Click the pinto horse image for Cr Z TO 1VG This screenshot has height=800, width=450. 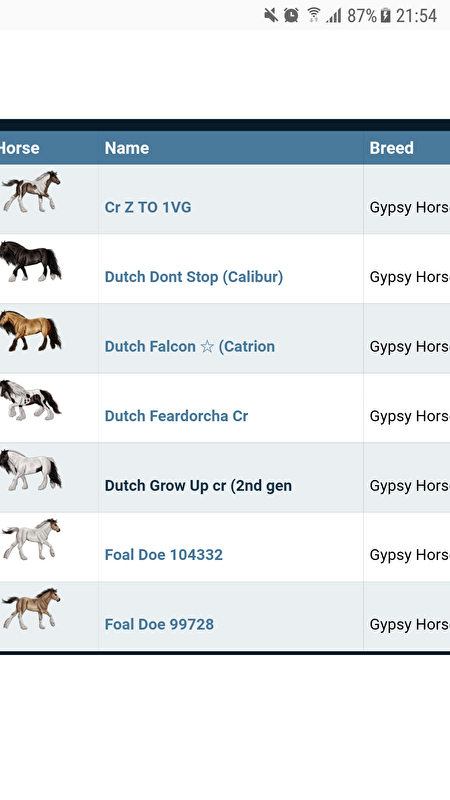click(x=31, y=192)
